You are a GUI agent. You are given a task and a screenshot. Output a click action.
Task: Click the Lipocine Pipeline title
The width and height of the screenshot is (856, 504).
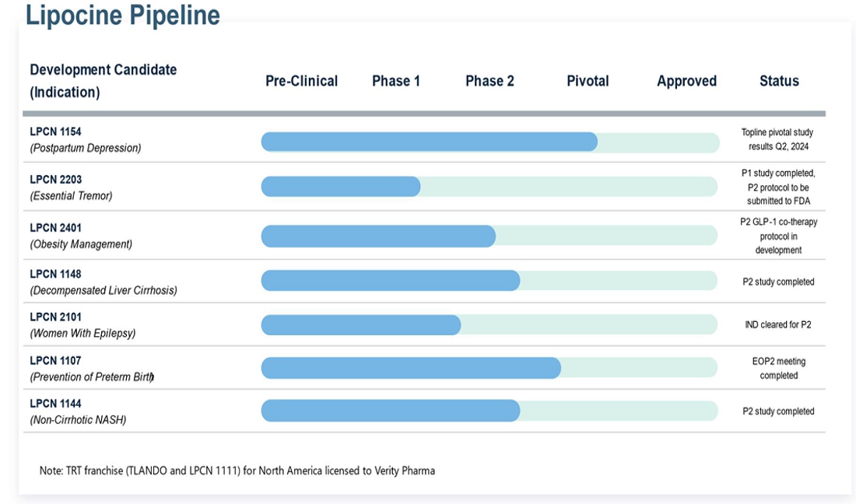click(123, 15)
